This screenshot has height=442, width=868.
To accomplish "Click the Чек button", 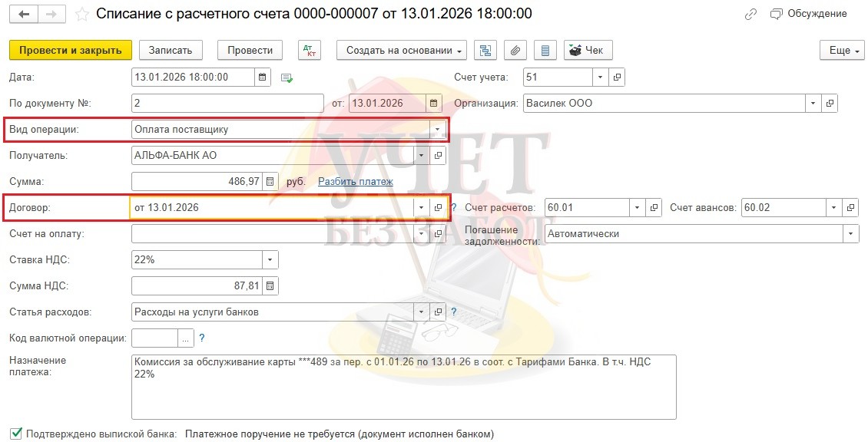I will [588, 51].
